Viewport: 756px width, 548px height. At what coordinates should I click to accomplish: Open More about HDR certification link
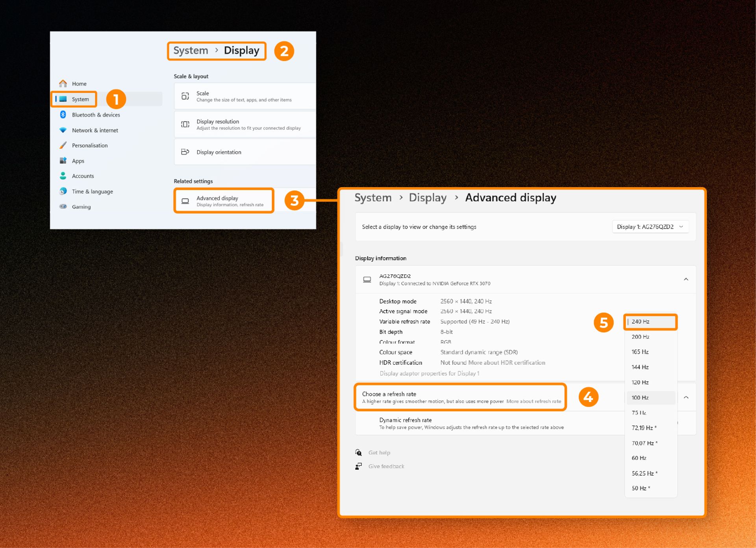pos(507,362)
